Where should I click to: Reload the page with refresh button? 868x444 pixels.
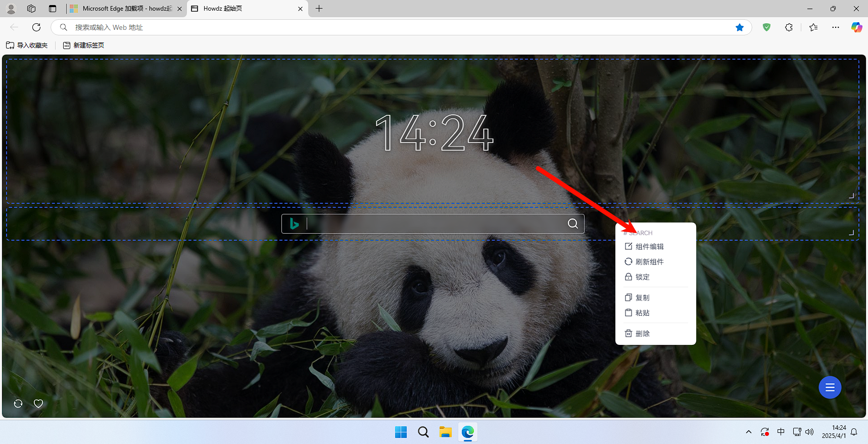click(36, 27)
